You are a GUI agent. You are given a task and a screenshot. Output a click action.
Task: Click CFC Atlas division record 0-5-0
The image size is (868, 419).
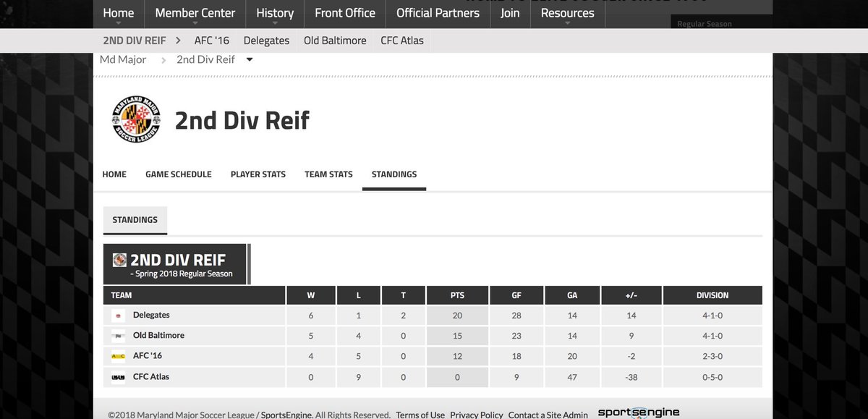tap(712, 377)
